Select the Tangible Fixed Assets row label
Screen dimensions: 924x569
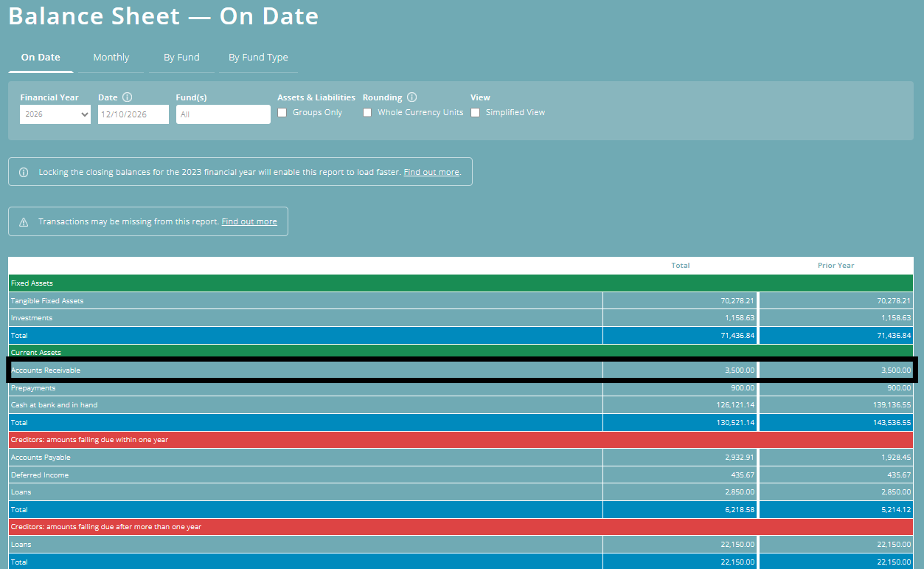coord(47,301)
